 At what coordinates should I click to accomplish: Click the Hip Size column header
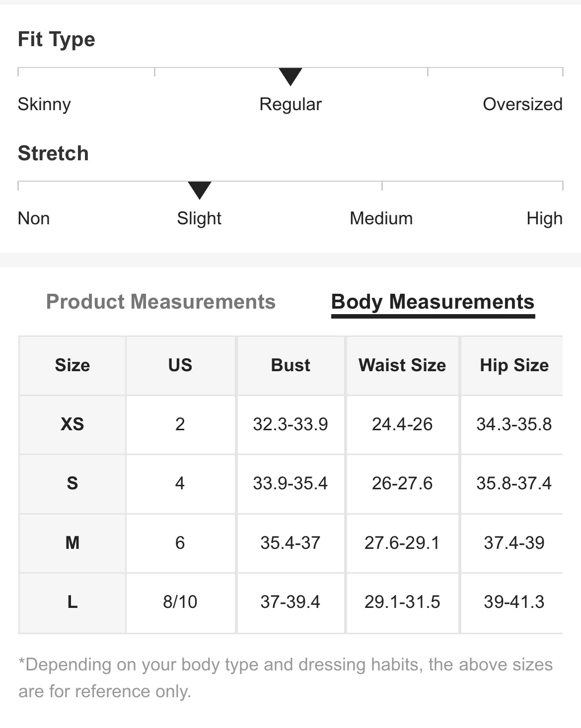tap(514, 365)
